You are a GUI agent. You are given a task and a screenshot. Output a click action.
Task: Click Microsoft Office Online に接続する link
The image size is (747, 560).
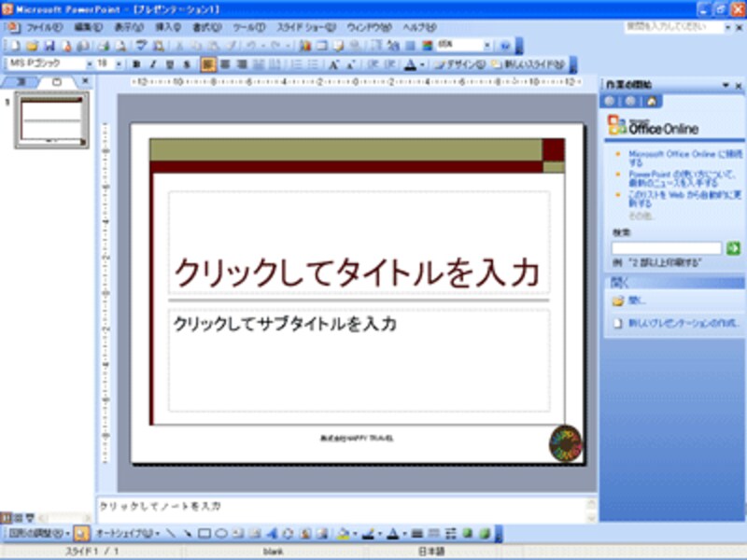pyautogui.click(x=684, y=158)
